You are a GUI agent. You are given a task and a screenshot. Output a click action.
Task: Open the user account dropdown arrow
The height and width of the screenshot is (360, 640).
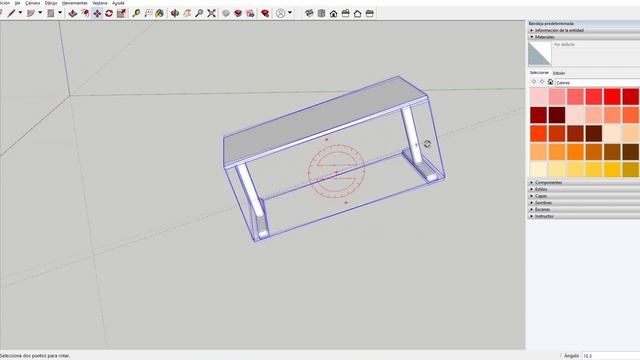click(290, 13)
